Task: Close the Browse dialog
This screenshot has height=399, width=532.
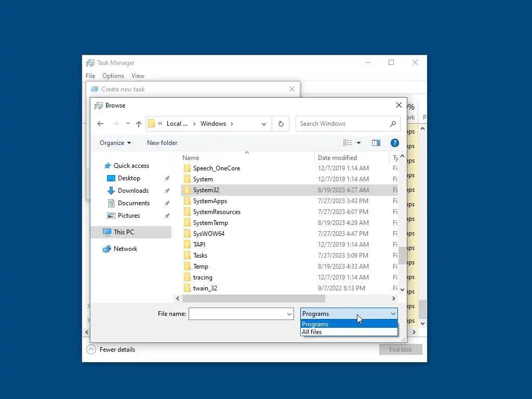Action: coord(399,105)
